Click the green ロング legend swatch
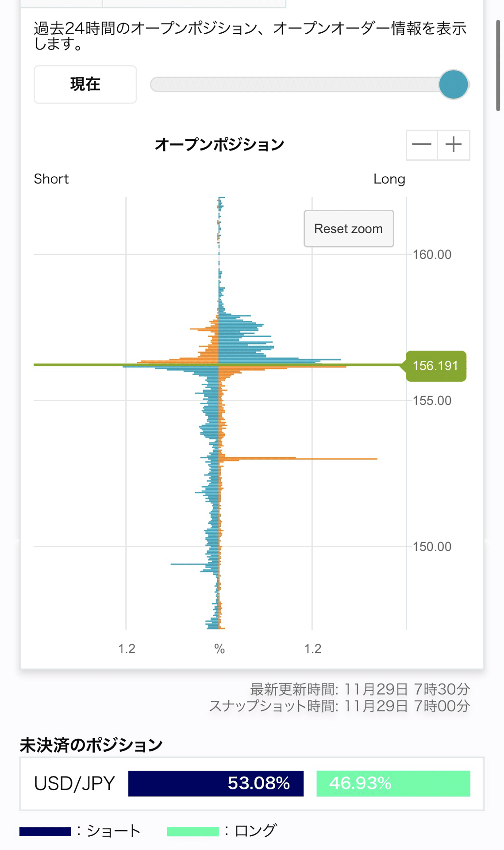Screen dimensions: 504x850 tap(193, 831)
